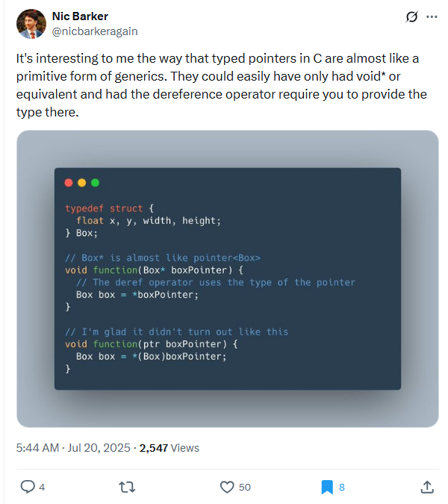Open the Nic Barker display name link

point(81,16)
